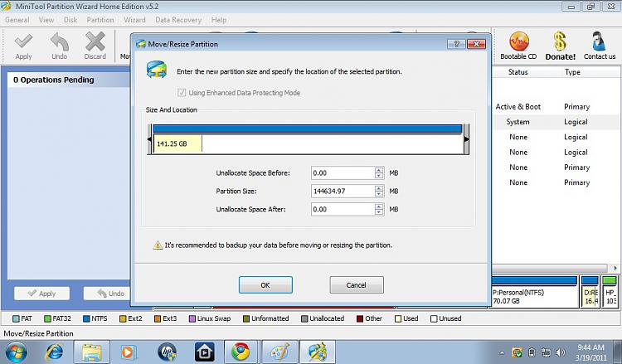Click the Donate! dollar icon
The image size is (622, 364).
[x=560, y=41]
